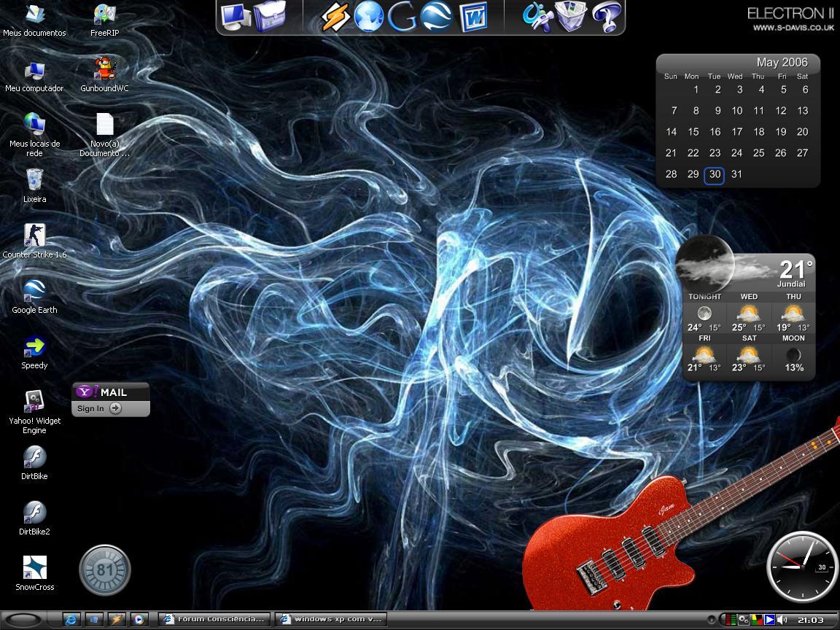Click the round 81 gauge widget
This screenshot has height=630, width=840.
click(x=105, y=570)
